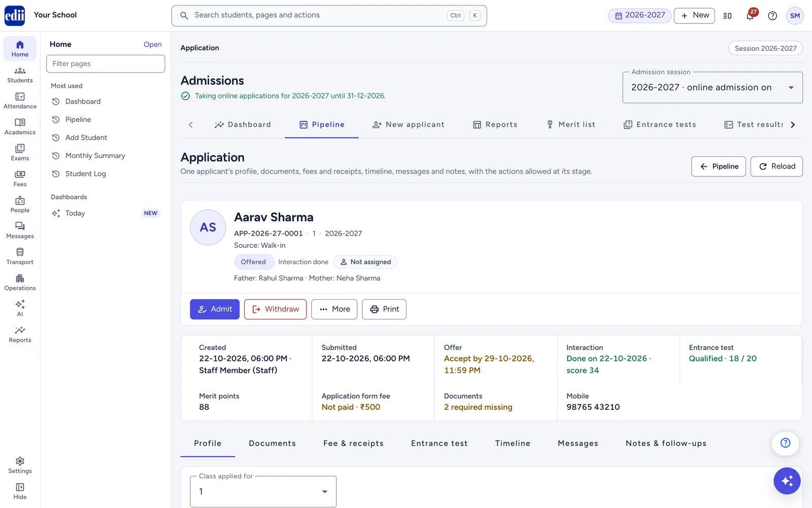
Task: Click the Not assigned chip
Action: point(365,262)
